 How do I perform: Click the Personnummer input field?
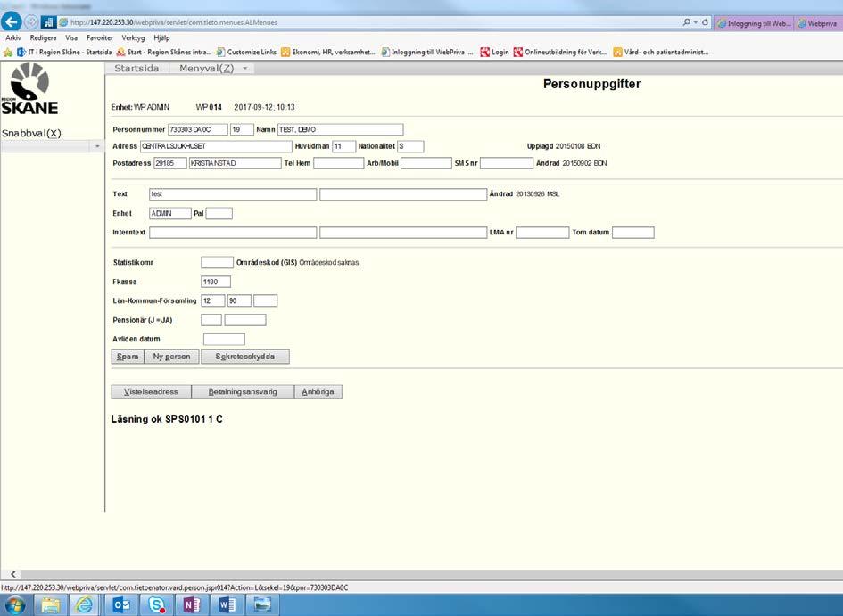(x=197, y=129)
